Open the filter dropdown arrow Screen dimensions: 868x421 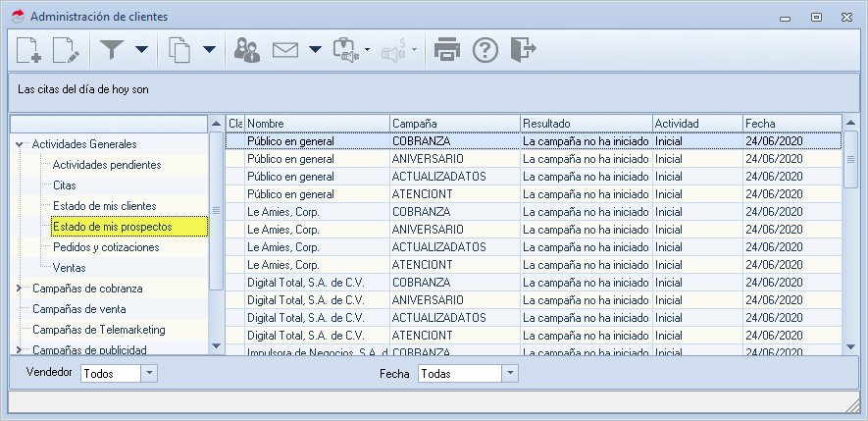(141, 49)
